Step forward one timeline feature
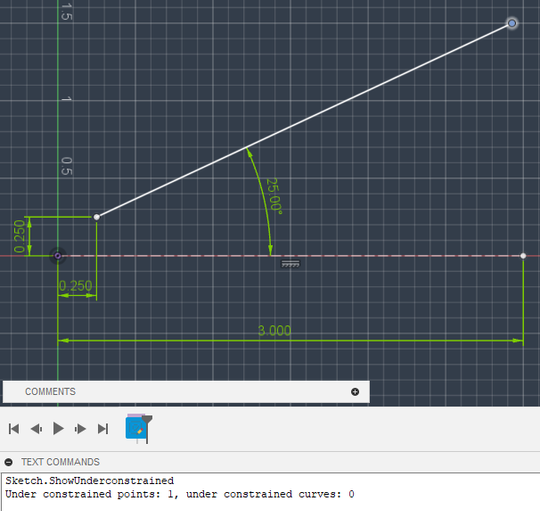Screen dimensions: 540x511 [80, 429]
